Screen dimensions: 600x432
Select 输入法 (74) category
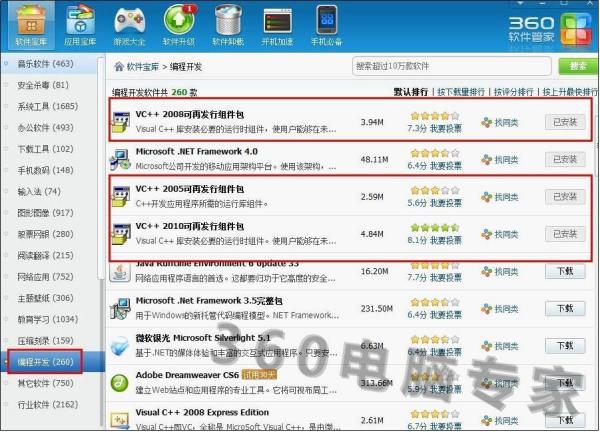pyautogui.click(x=39, y=191)
